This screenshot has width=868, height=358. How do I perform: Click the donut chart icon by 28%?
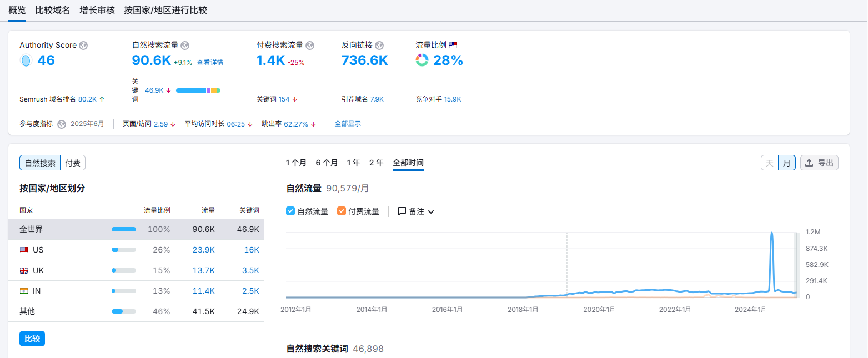pyautogui.click(x=422, y=60)
